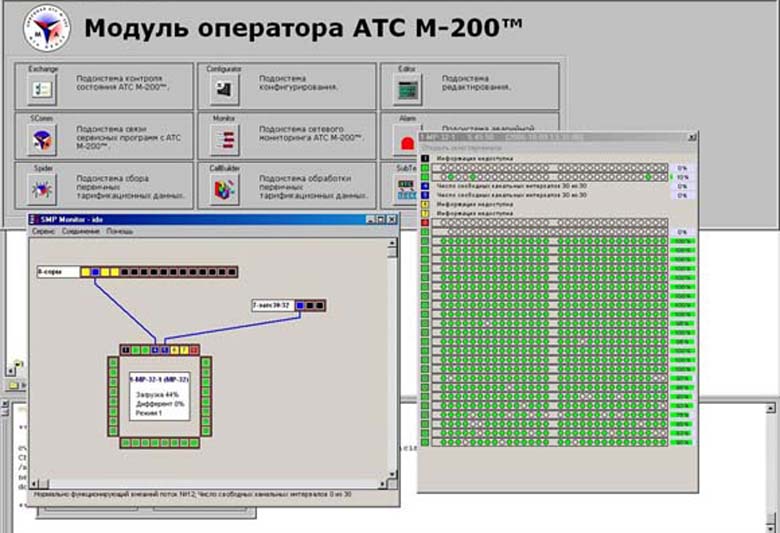The image size is (780, 533).
Task: Launch the Monitor network monitoring icon
Action: pos(224,140)
